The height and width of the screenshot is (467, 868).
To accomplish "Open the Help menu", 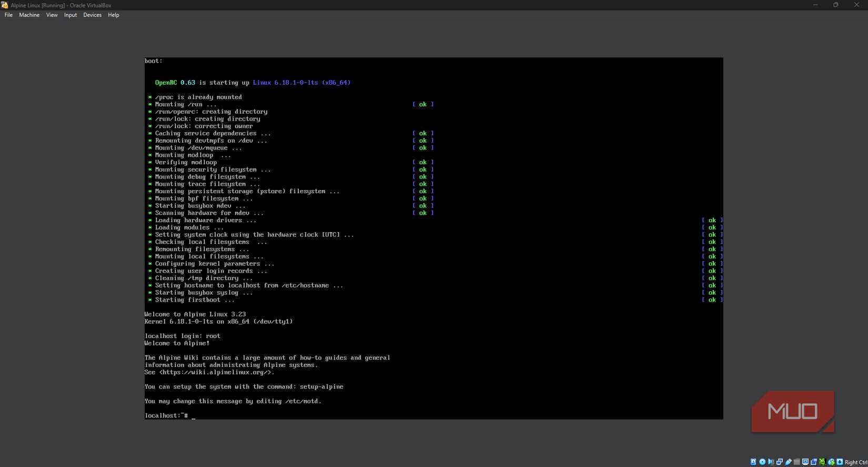I will pos(114,15).
